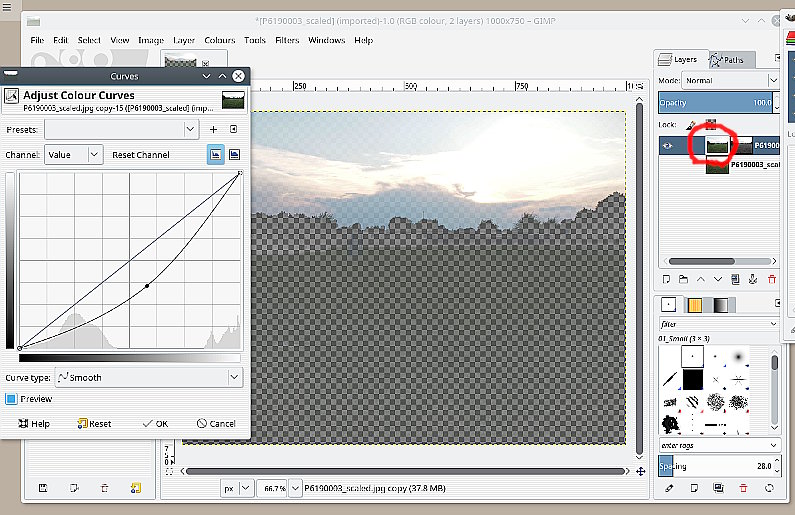The width and height of the screenshot is (795, 515).
Task: Lower the layer with down arrow icon
Action: point(718,278)
